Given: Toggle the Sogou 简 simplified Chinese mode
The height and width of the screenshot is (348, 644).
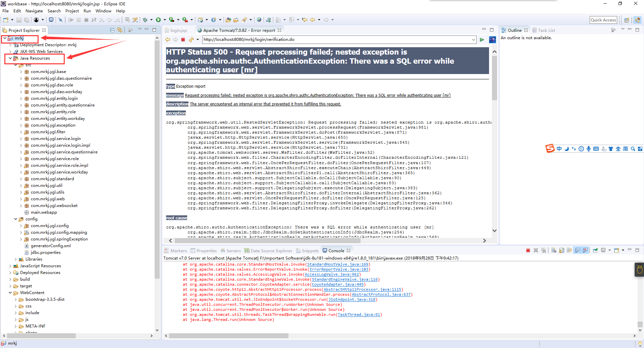Looking at the screenshot, I should (626, 149).
